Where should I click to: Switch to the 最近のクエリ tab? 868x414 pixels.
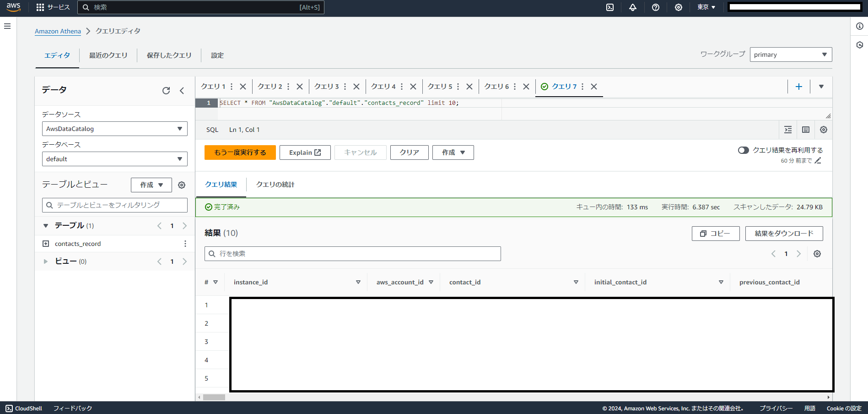(x=108, y=55)
